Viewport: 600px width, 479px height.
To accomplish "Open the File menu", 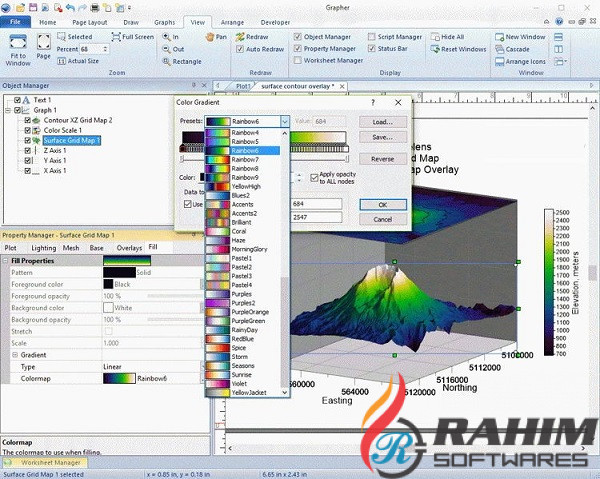I will coord(15,22).
